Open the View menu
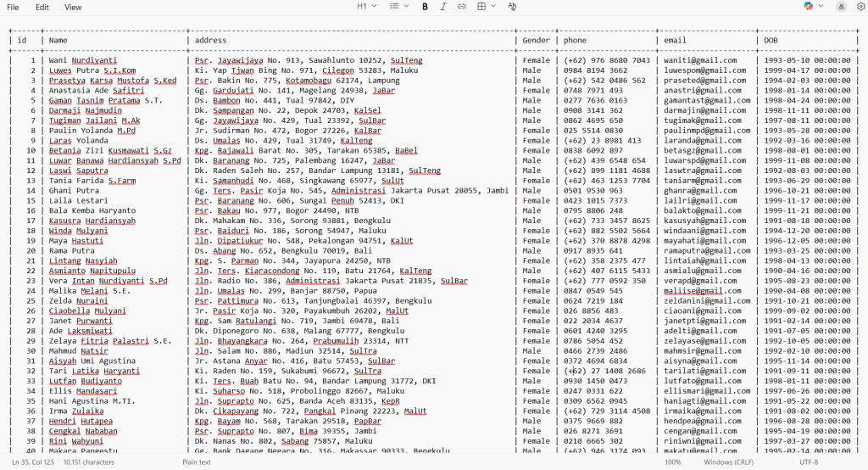The image size is (868, 470). point(73,7)
